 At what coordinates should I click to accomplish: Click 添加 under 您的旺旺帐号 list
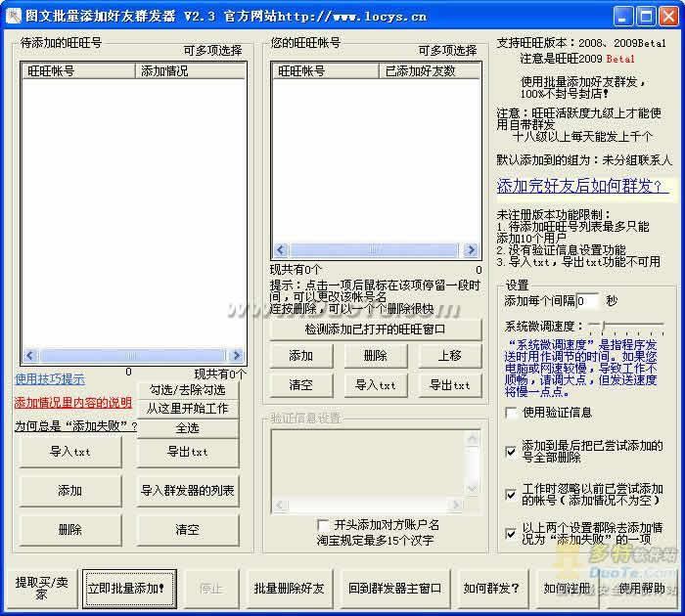coord(301,356)
